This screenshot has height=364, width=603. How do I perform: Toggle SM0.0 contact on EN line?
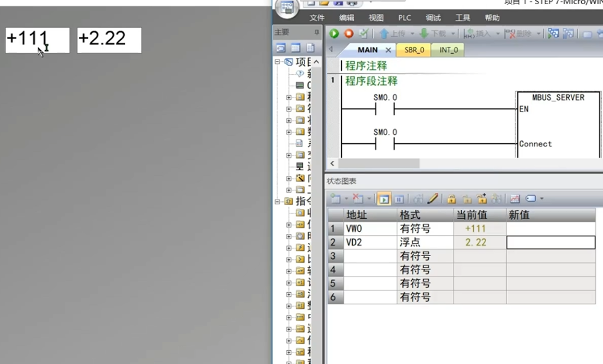pos(385,109)
